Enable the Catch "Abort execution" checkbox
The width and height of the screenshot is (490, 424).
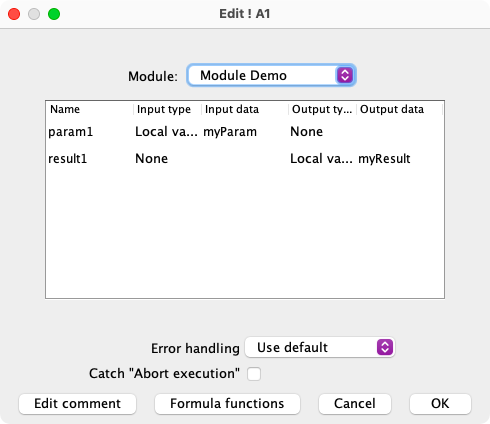coord(254,374)
